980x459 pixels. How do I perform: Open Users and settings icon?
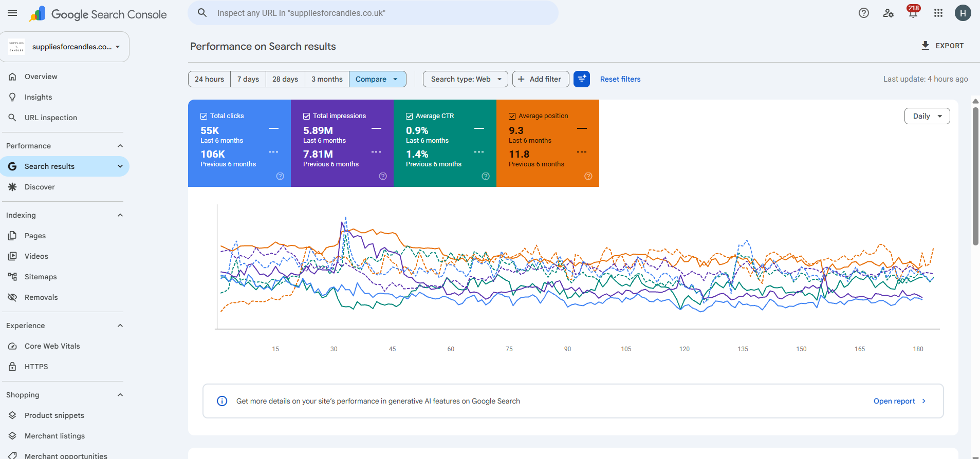coord(889,13)
